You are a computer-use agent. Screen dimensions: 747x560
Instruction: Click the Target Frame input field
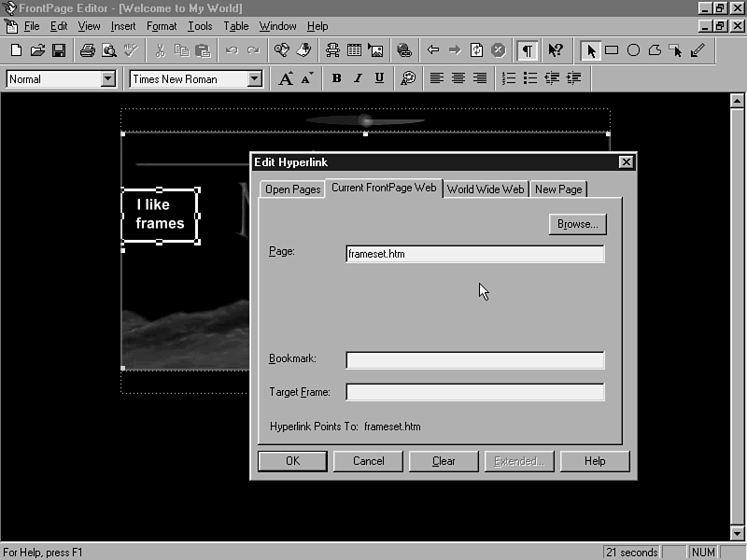coord(474,392)
